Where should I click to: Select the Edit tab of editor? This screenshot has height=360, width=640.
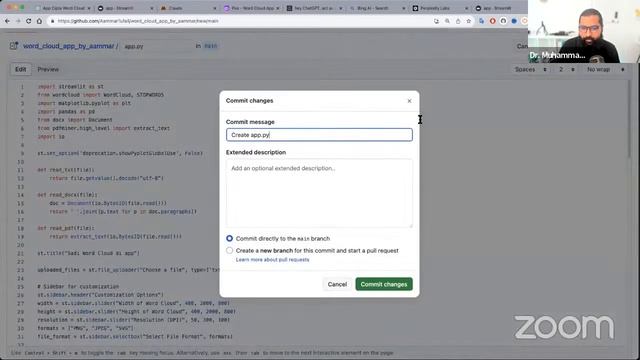pyautogui.click(x=20, y=69)
